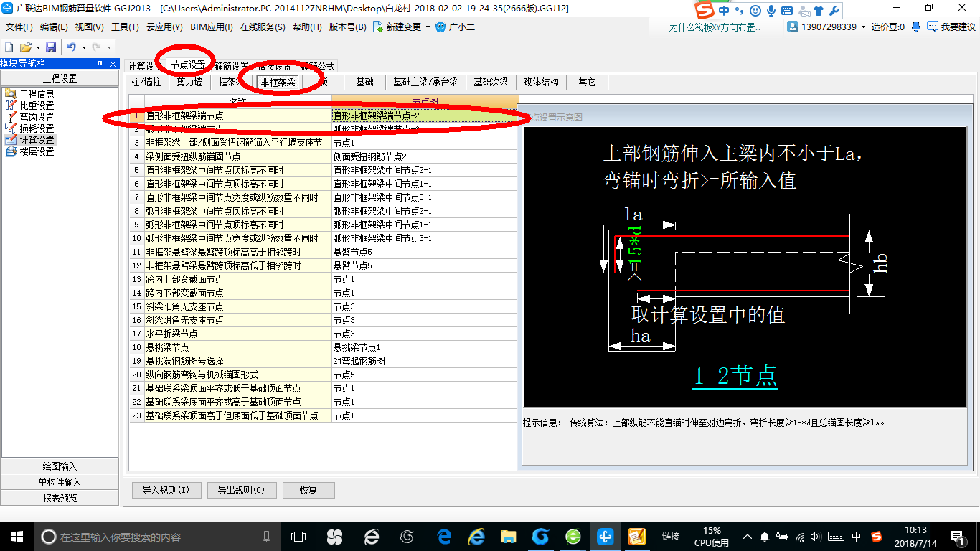Open the 工具(T) menu

tap(125, 27)
